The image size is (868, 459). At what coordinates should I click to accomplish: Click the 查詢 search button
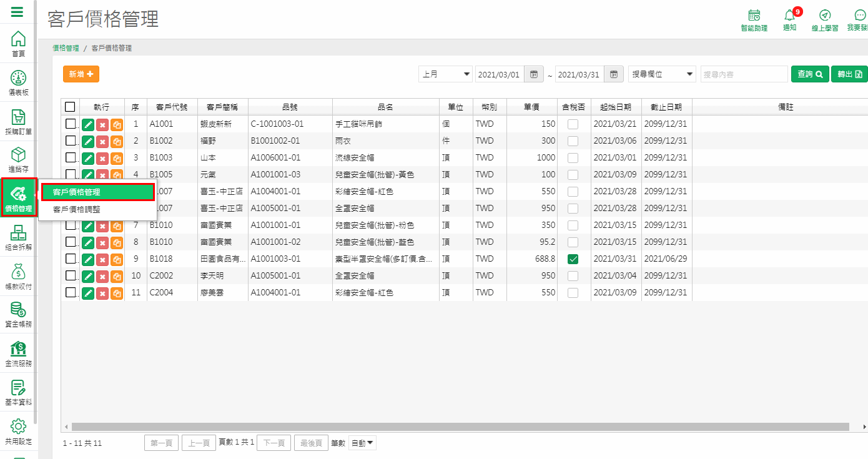[x=810, y=74]
